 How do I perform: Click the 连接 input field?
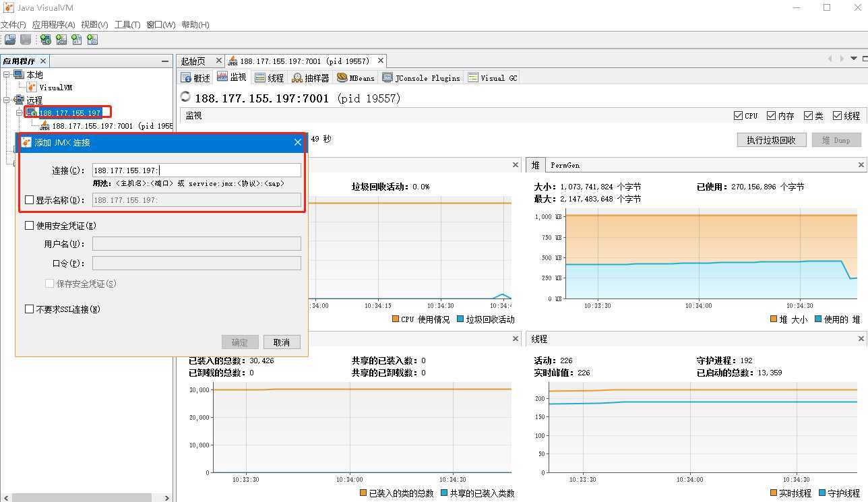click(197, 170)
